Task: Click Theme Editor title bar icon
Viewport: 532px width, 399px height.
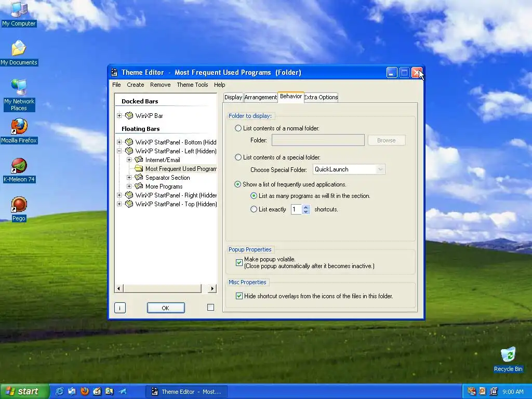Action: [114, 72]
